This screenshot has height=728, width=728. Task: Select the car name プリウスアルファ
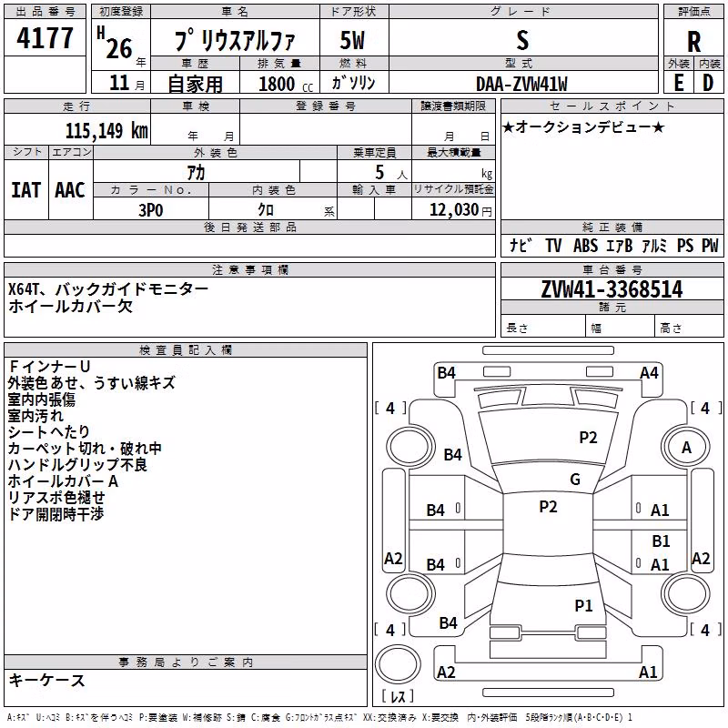tap(235, 40)
